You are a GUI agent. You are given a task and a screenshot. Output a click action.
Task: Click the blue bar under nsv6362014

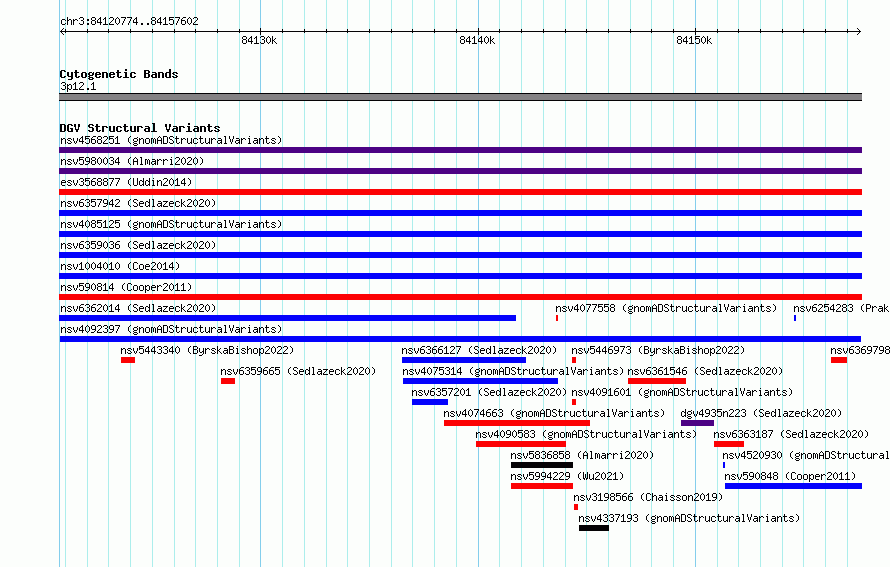(287, 318)
